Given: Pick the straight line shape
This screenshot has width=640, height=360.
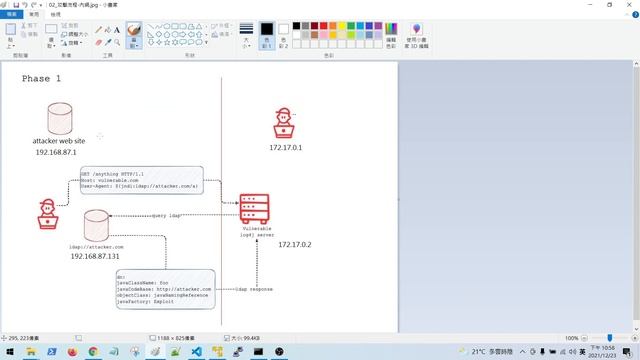Looking at the screenshot, I should click(x=151, y=27).
